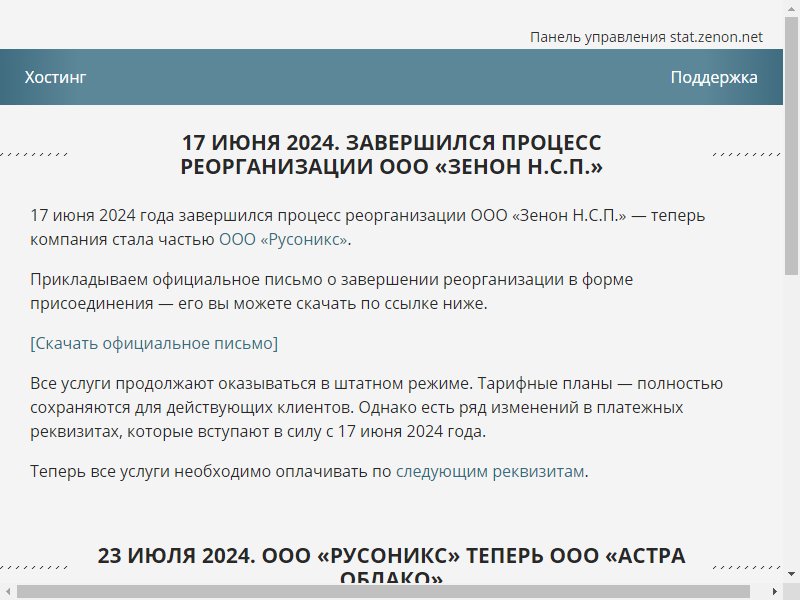Click the scroll up arrow button
The width and height of the screenshot is (800, 600).
click(x=791, y=8)
